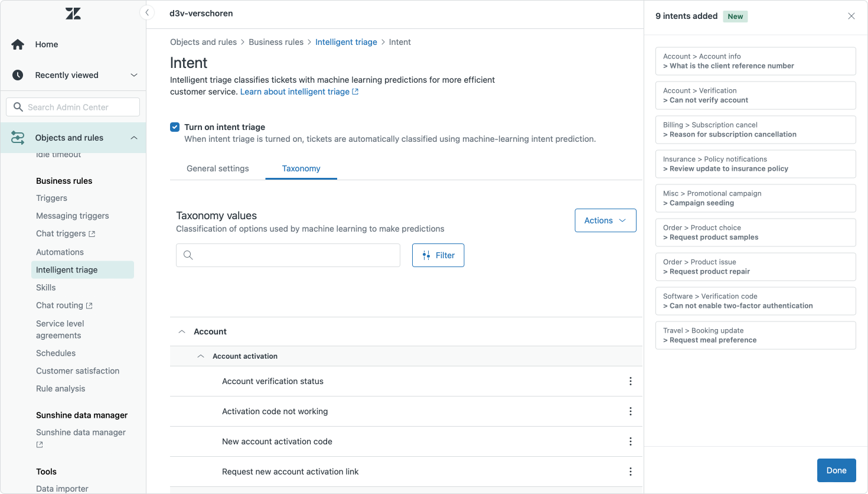Viewport: 868px width, 494px height.
Task: Click the Objects and rules icon
Action: coord(18,138)
